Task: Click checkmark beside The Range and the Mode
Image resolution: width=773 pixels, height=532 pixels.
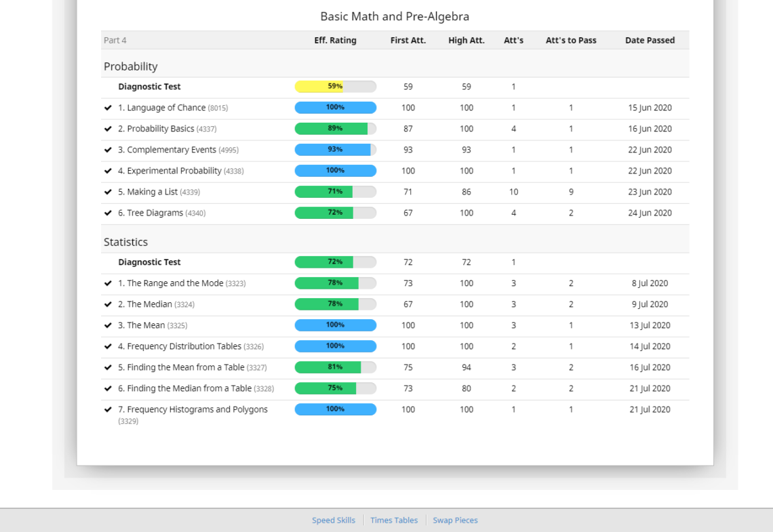Action: [x=108, y=283]
